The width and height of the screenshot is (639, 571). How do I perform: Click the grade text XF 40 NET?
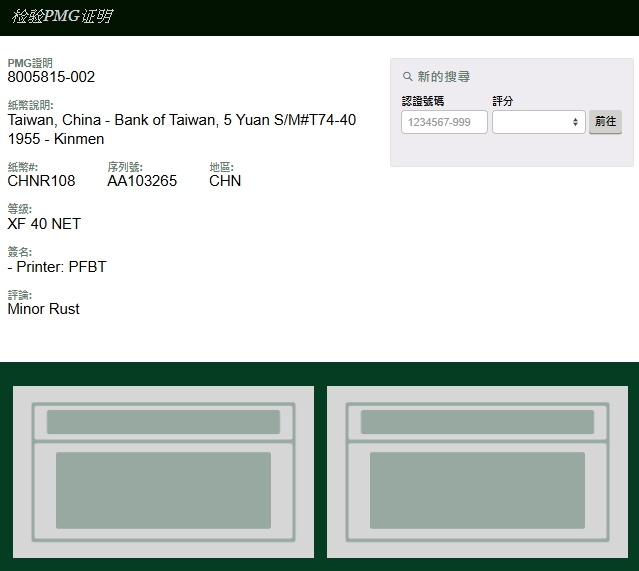44,223
